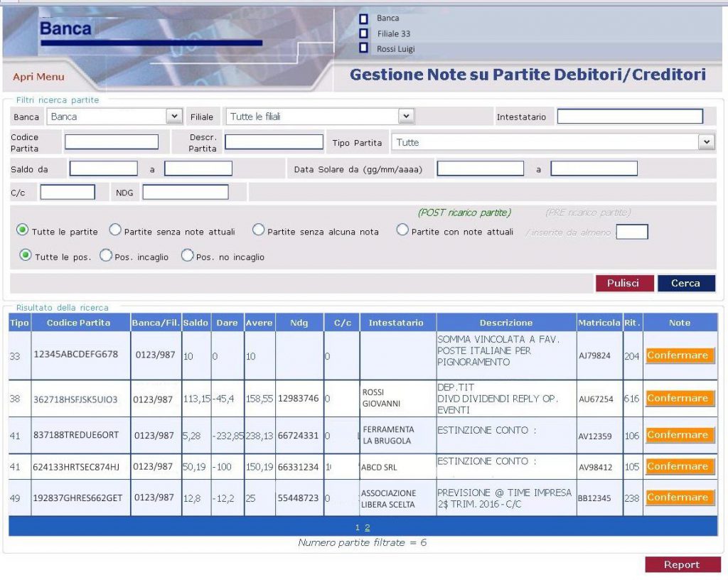This screenshot has height=580, width=728.
Task: Confermare the note for FERRAMENTA LA BRUGOLA
Action: pyautogui.click(x=678, y=434)
